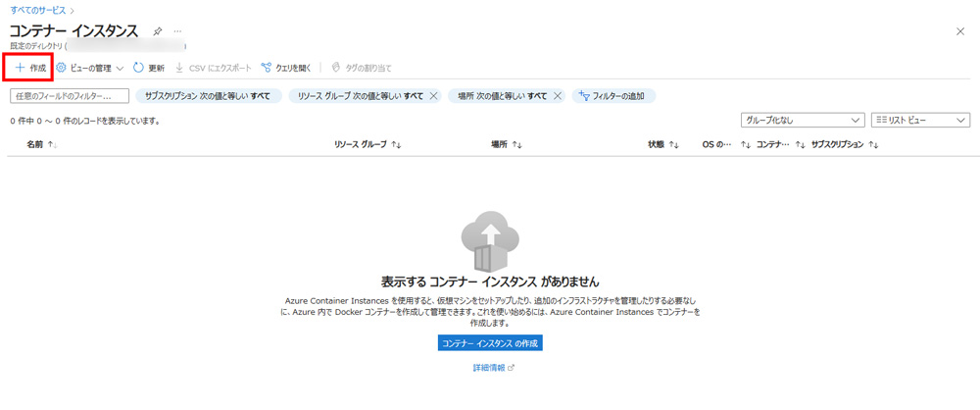This screenshot has height=410, width=980.
Task: Open the サブスクリプション filter pill
Action: coord(209,96)
